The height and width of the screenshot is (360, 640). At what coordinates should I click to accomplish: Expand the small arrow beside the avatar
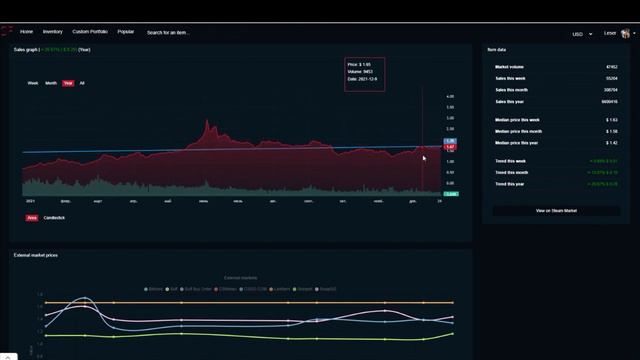634,33
